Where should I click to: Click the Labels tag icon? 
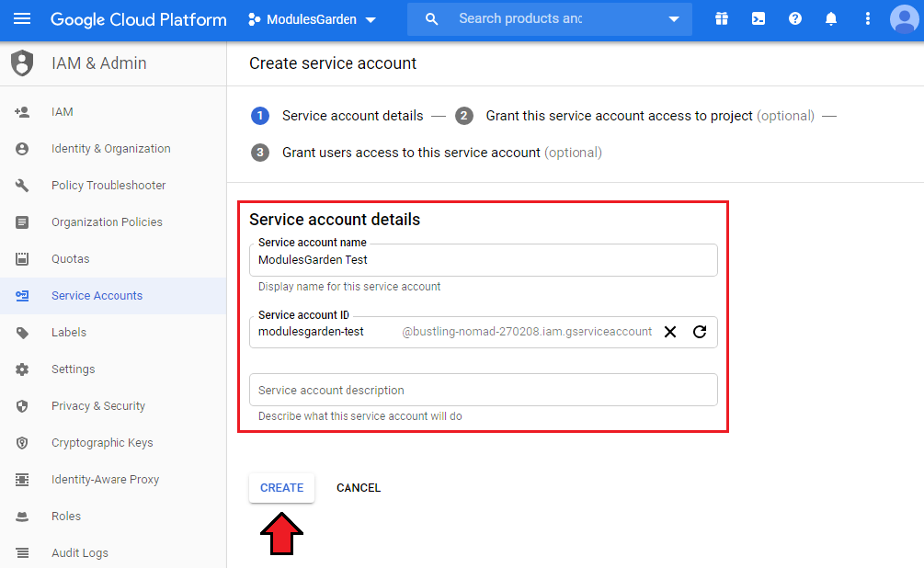22,333
